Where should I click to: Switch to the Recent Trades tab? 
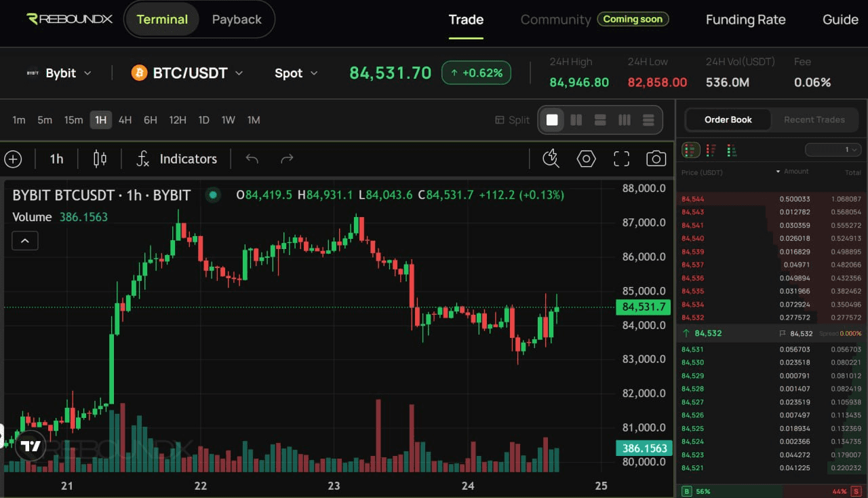(814, 119)
